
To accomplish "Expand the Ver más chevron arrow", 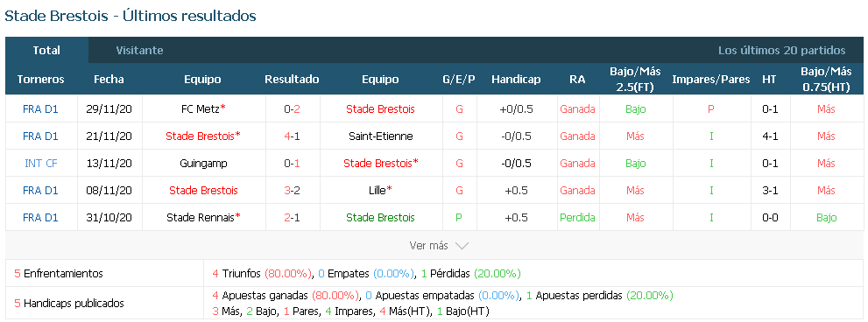I will click(x=462, y=246).
